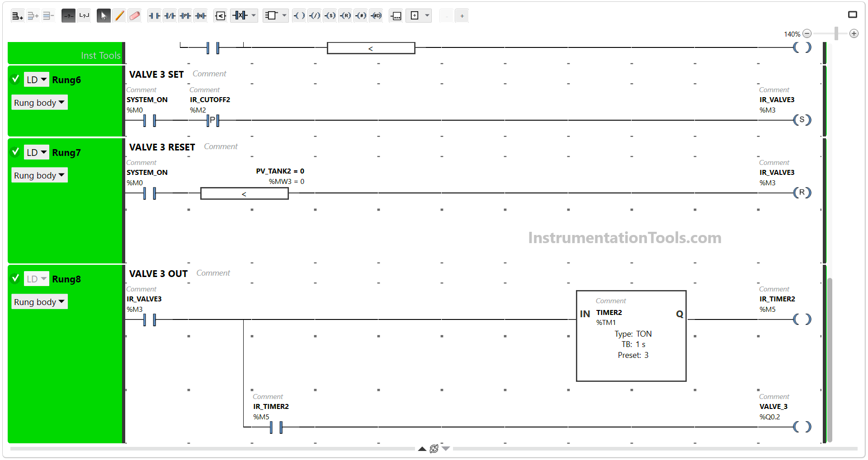This screenshot has width=868, height=460.
Task: Open the XOR contact dropdown arrow
Action: [x=254, y=16]
